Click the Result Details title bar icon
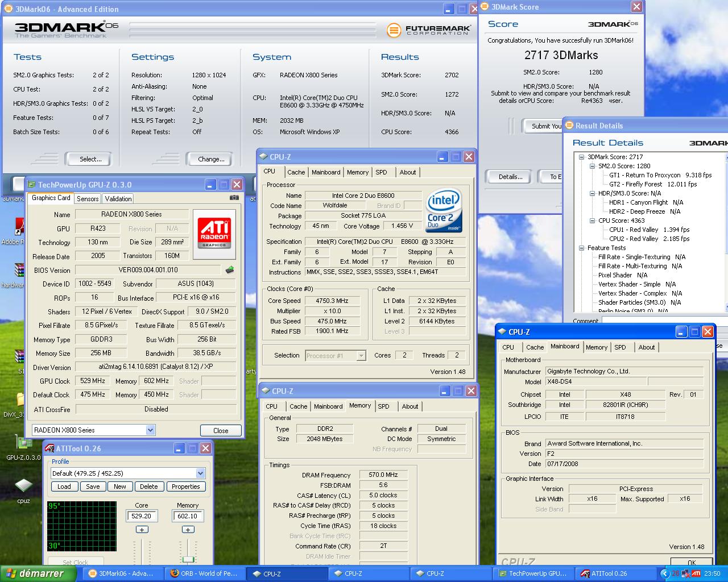The width and height of the screenshot is (728, 582). pyautogui.click(x=569, y=126)
